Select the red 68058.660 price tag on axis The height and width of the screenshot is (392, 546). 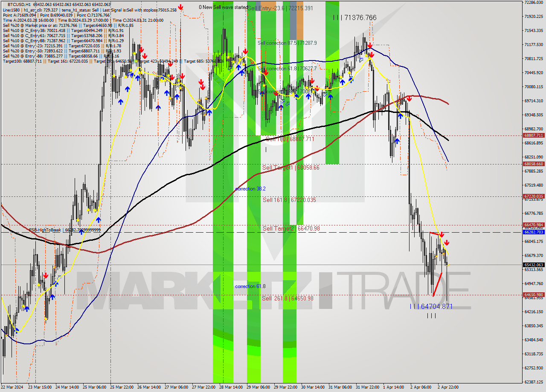(533, 164)
